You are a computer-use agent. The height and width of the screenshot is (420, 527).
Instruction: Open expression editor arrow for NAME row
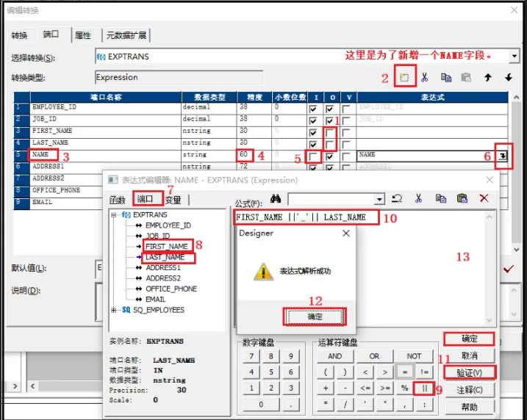tap(503, 156)
